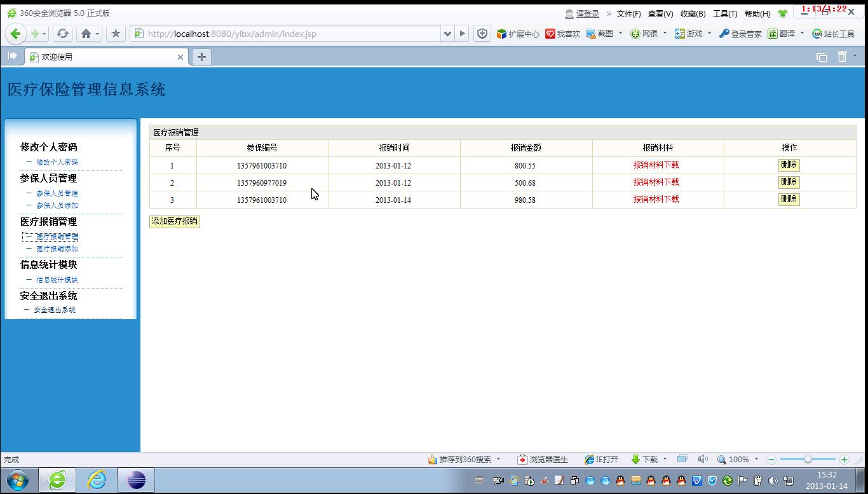The width and height of the screenshot is (868, 494).
Task: Expand the 截图 dropdown arrow
Action: (620, 33)
